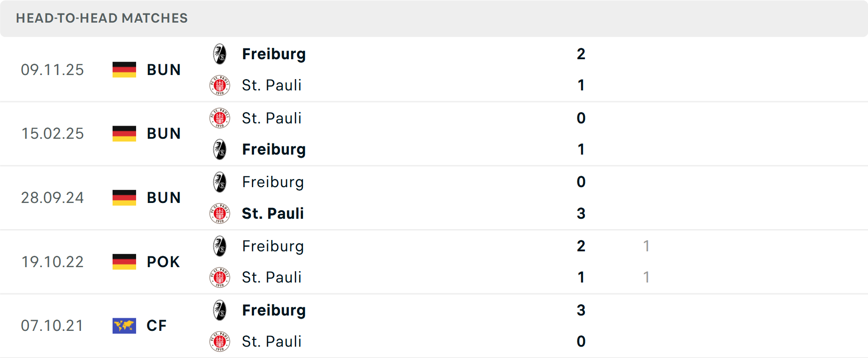Select the CF competition label
The image size is (868, 358).
click(x=156, y=325)
